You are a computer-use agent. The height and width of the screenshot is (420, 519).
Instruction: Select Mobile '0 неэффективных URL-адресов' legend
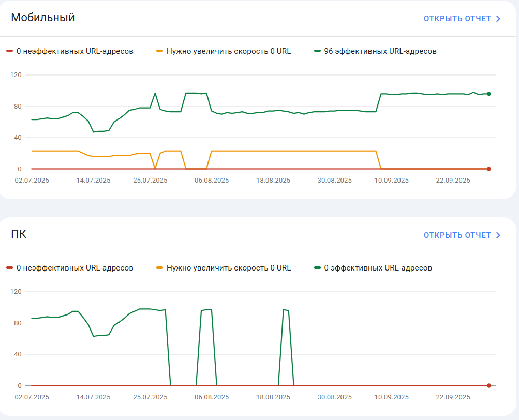tap(75, 51)
